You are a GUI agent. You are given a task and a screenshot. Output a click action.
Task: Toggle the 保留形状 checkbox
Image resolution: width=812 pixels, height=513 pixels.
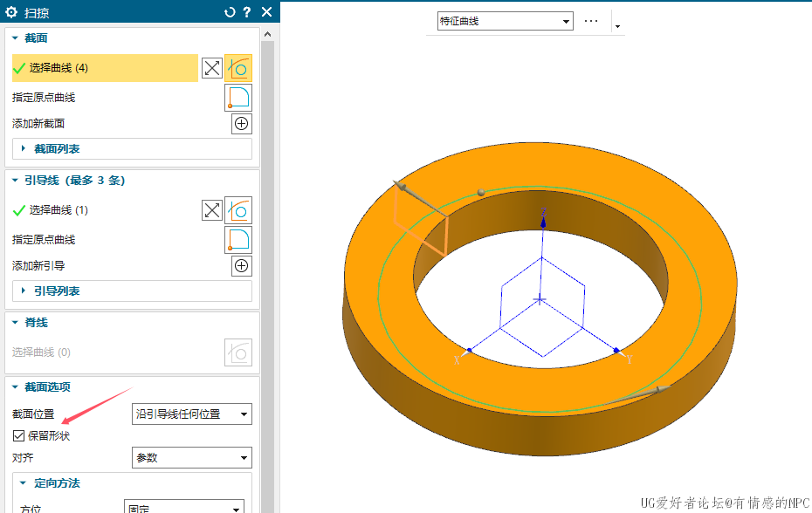19,435
